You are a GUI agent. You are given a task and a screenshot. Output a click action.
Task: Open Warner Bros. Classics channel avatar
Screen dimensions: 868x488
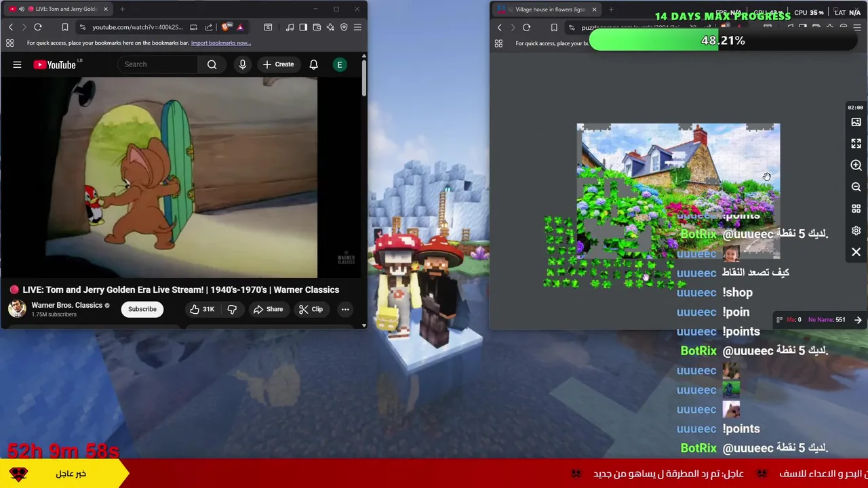[x=17, y=308]
